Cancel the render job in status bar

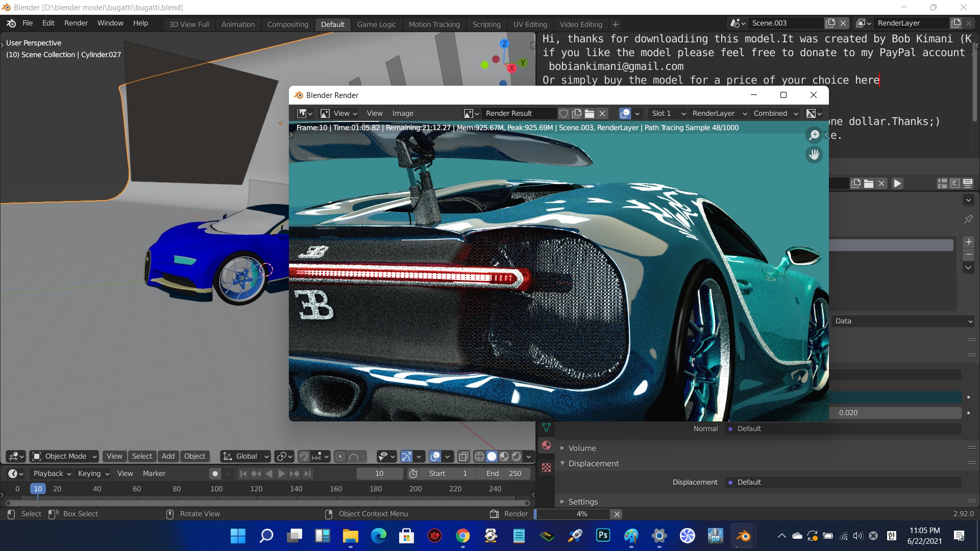617,514
